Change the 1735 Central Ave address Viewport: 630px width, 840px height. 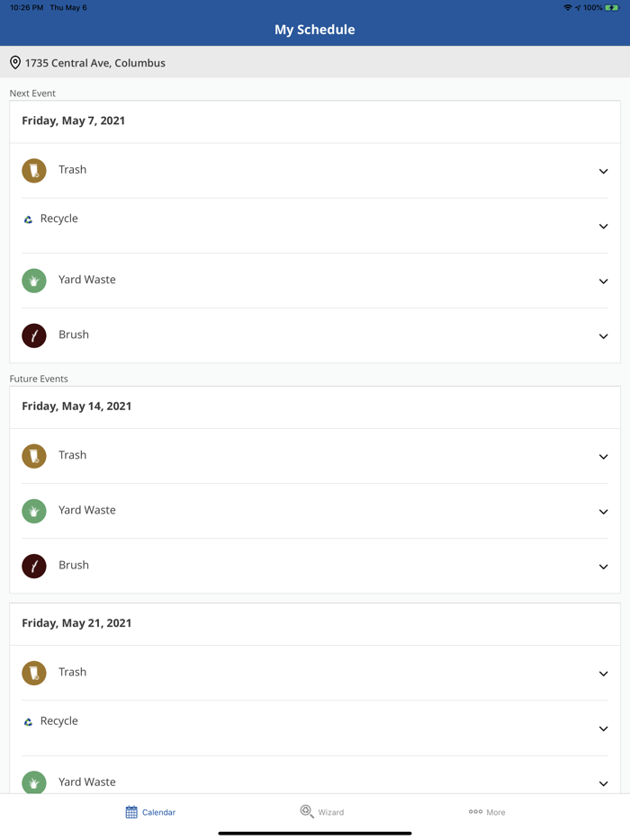(x=95, y=63)
